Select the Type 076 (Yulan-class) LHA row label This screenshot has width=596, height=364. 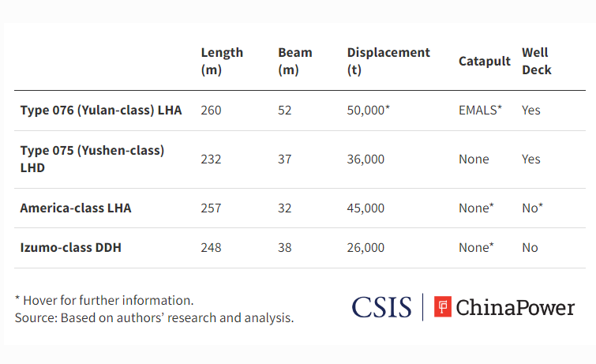[101, 110]
